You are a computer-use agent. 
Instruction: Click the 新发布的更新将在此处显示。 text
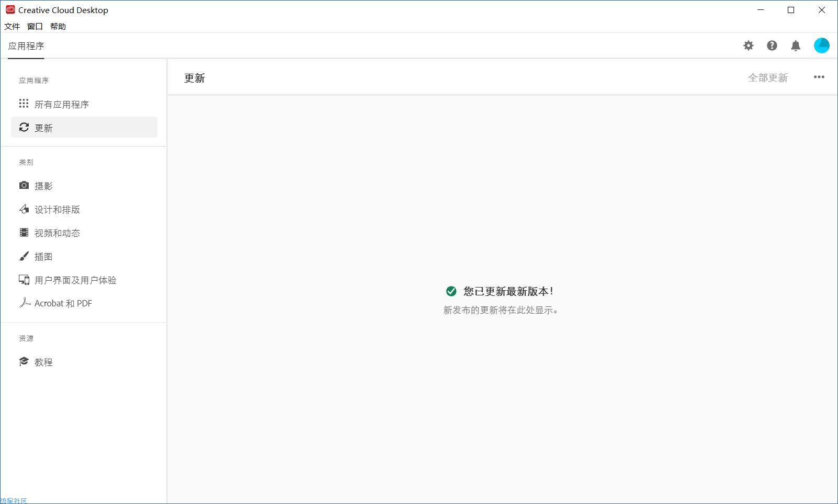[x=501, y=310]
